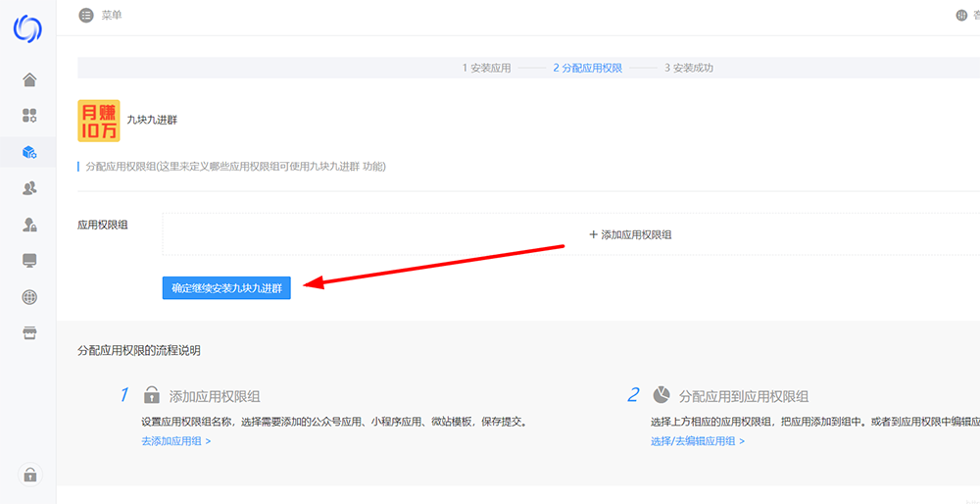Open the apps grid icon in sidebar

pyautogui.click(x=29, y=116)
